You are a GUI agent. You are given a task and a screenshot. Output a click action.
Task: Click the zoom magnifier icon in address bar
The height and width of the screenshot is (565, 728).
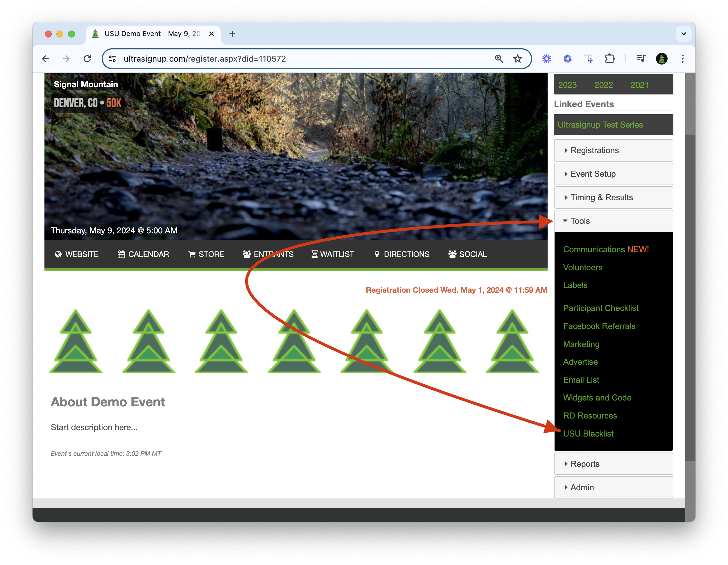499,59
